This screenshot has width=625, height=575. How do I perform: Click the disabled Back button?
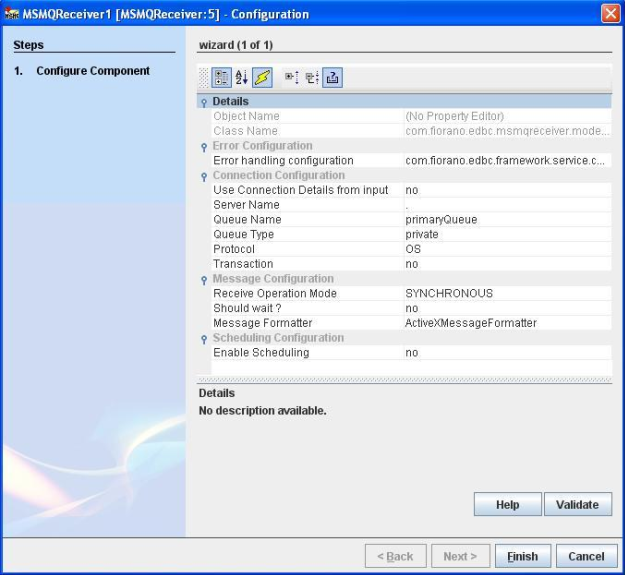click(395, 556)
